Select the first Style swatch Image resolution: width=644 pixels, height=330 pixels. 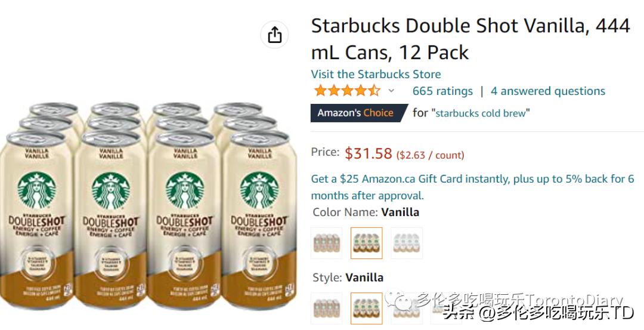coord(326,308)
